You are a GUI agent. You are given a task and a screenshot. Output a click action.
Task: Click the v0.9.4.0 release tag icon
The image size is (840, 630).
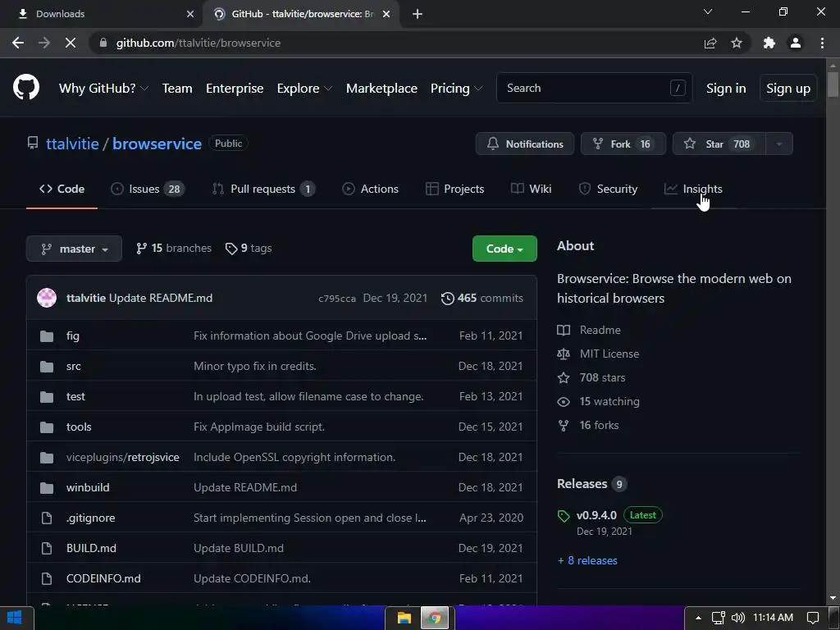coord(563,516)
